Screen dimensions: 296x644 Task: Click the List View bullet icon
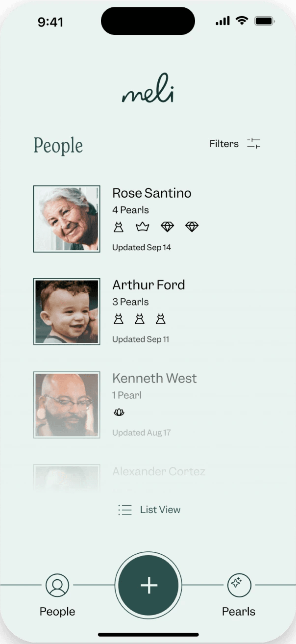click(125, 510)
